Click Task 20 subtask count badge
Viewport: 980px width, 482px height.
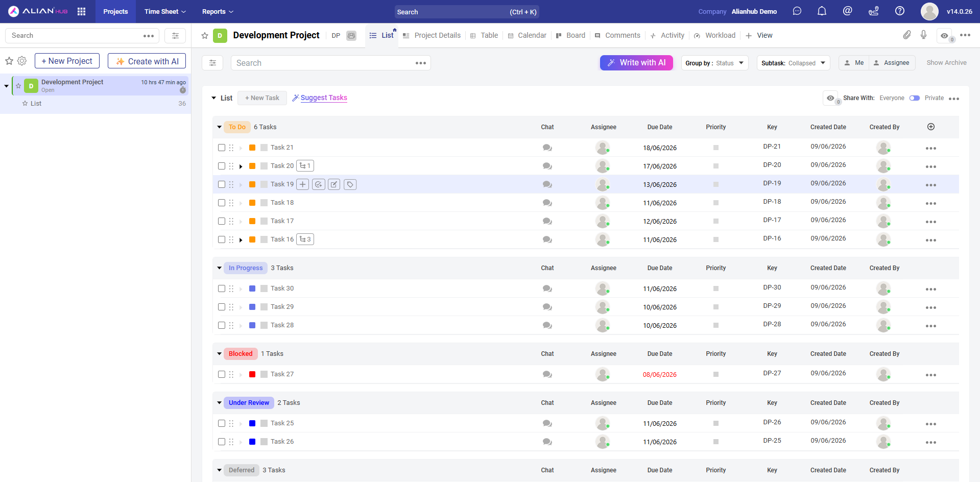click(x=305, y=166)
